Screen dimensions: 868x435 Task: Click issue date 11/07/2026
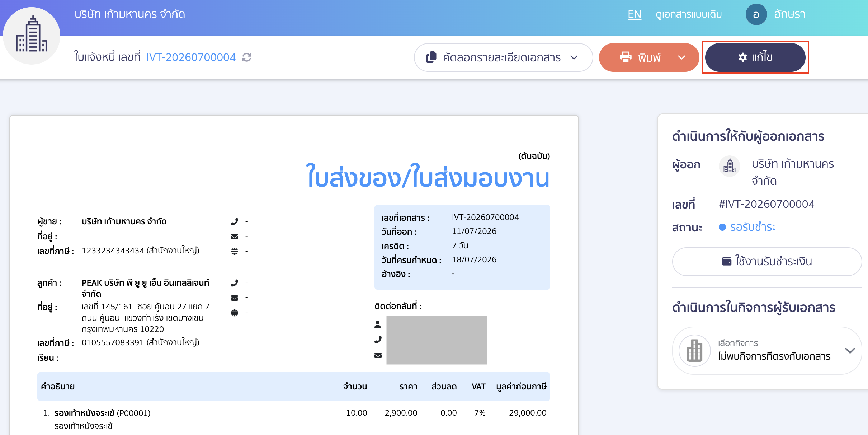pyautogui.click(x=474, y=231)
